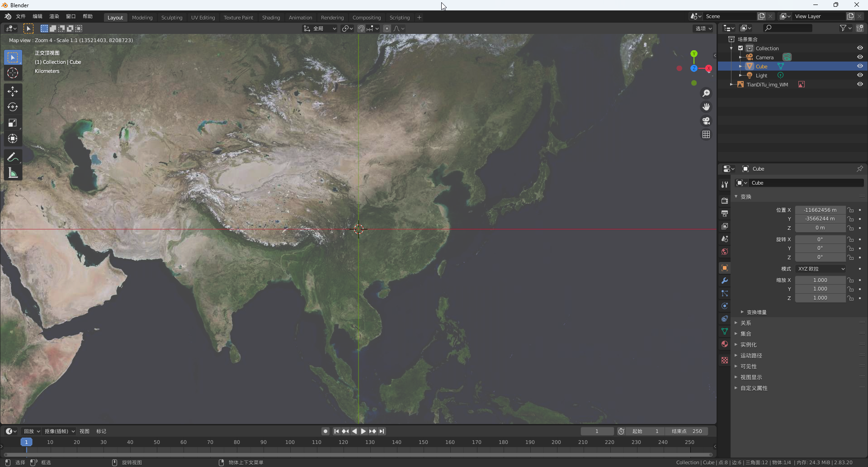Hide TianDiTu_img_WM in the outliner
This screenshot has height=467, width=868.
(860, 84)
